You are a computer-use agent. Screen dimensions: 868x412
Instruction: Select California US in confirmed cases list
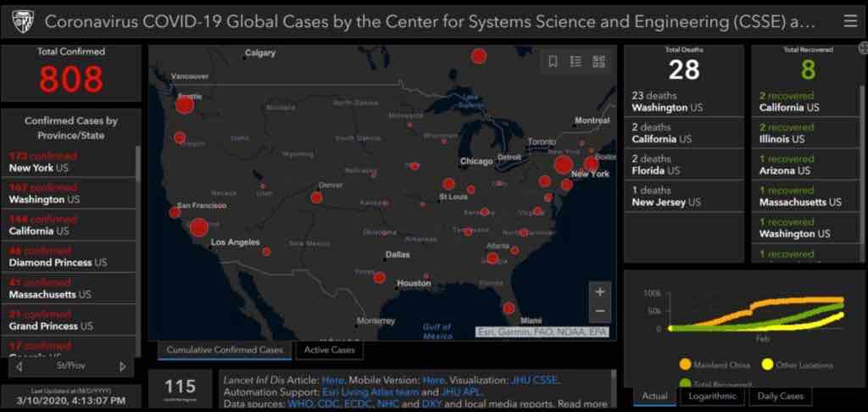coord(70,225)
